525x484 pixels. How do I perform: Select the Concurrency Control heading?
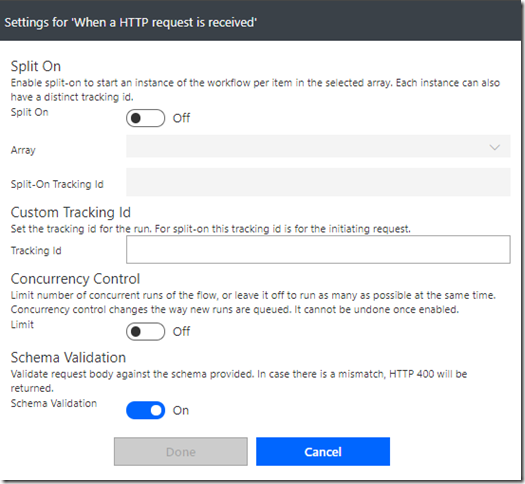(x=75, y=279)
